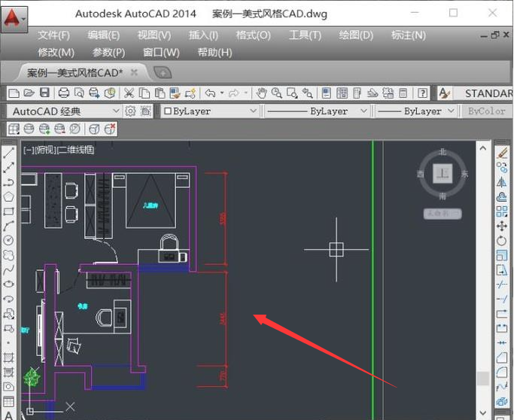Open the 文件(F) menu

[x=53, y=35]
